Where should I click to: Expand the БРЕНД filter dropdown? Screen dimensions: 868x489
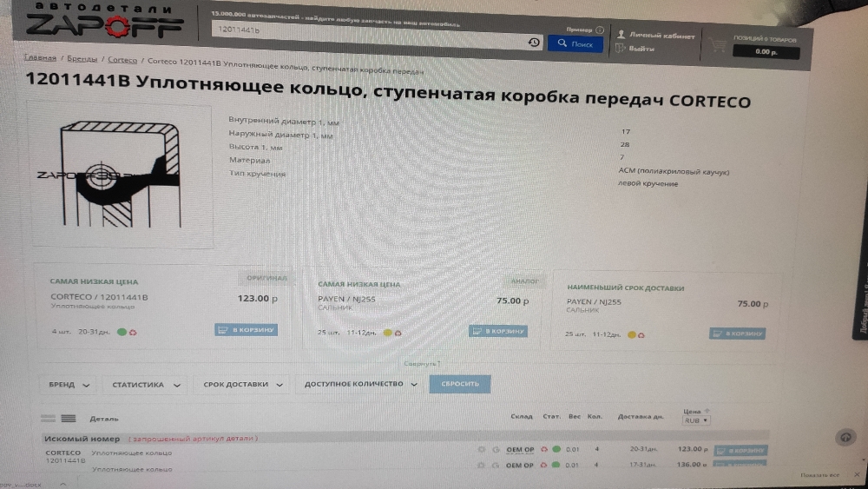[69, 385]
